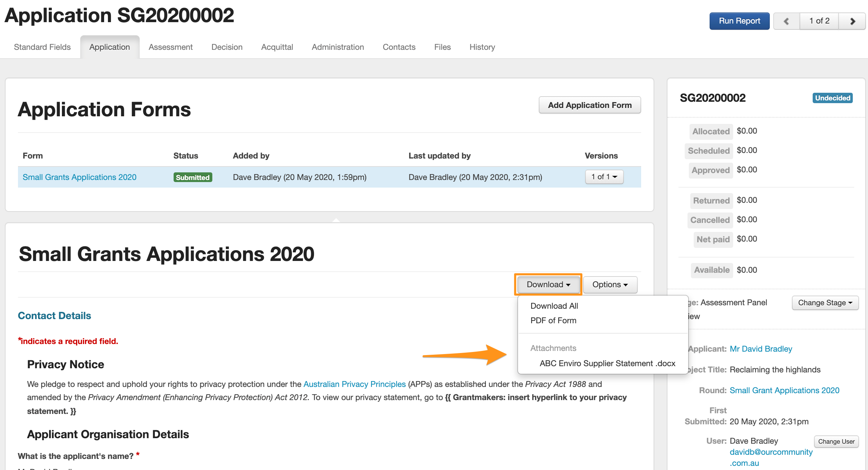Viewport: 868px width, 470px height.
Task: Open the History tab
Action: pyautogui.click(x=482, y=47)
